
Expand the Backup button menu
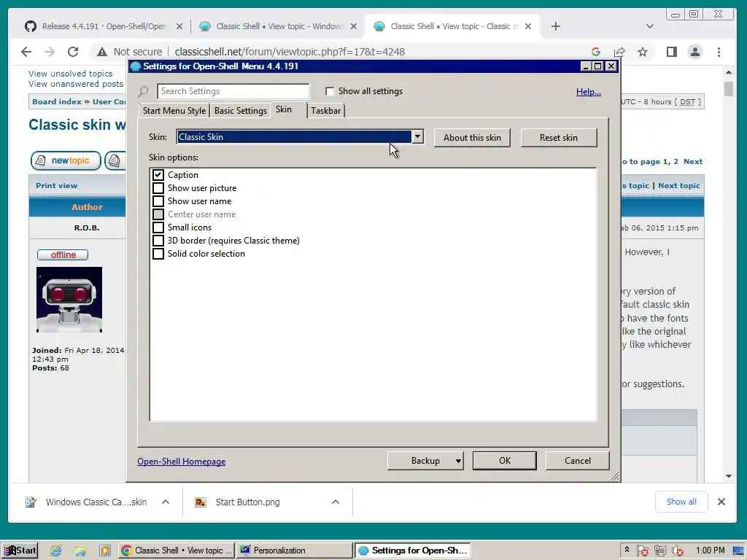[x=458, y=461]
